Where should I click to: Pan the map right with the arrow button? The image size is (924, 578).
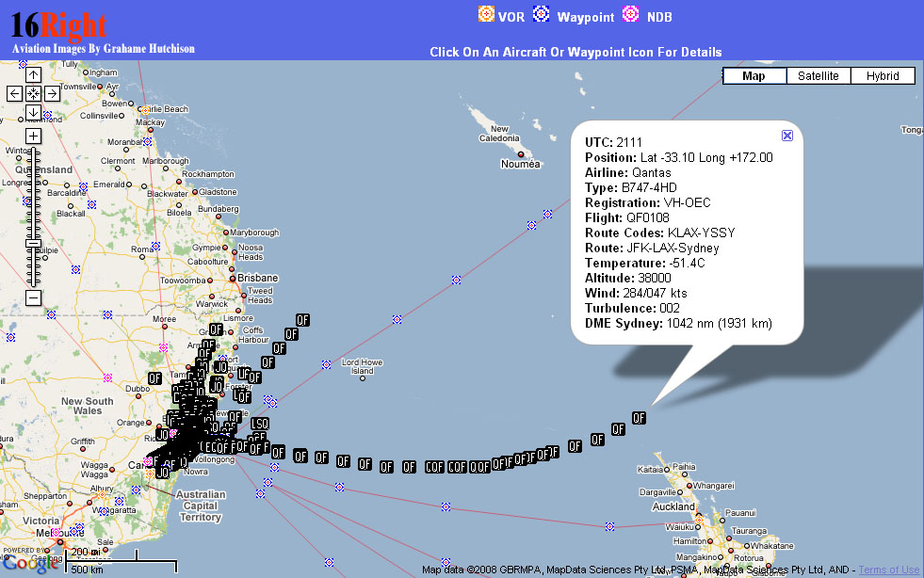pos(52,93)
